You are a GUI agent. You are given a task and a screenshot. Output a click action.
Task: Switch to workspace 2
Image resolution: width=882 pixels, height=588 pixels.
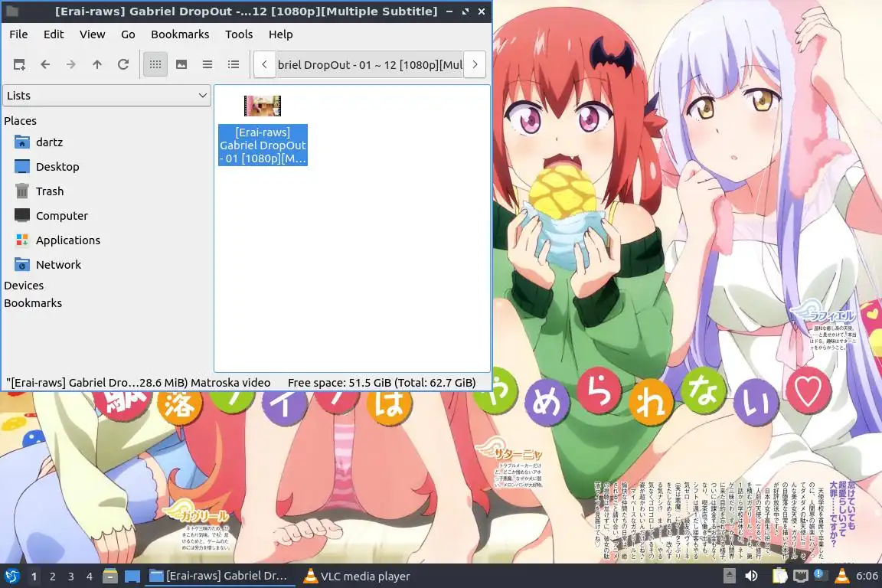point(52,577)
